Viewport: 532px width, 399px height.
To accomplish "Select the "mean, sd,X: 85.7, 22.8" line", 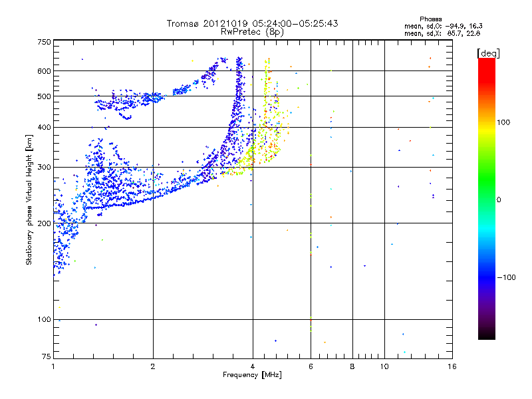I will [x=442, y=34].
